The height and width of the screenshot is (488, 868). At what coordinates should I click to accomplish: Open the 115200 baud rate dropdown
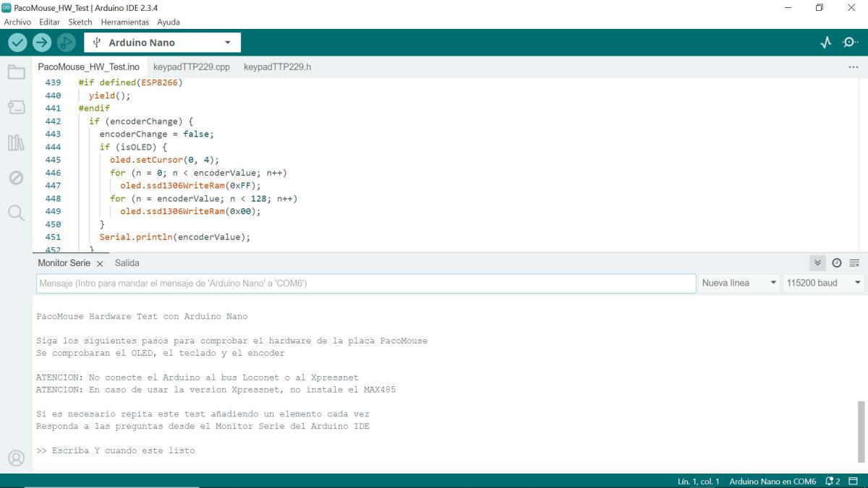pos(825,283)
